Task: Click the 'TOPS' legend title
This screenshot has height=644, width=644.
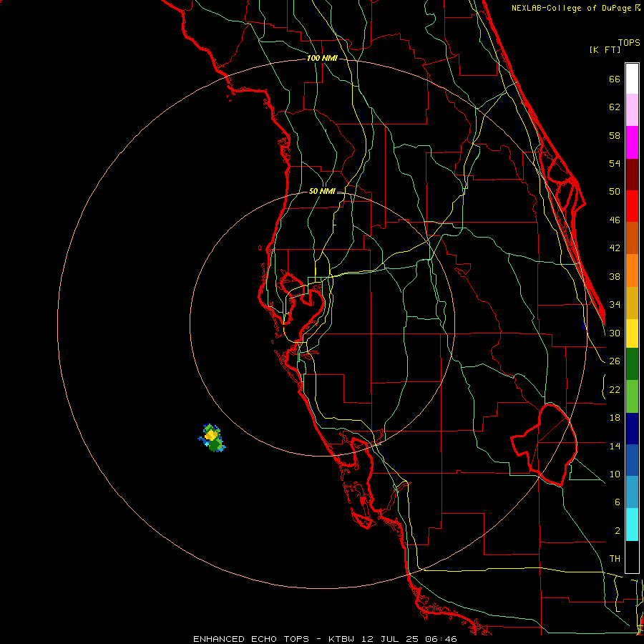Action: (629, 43)
